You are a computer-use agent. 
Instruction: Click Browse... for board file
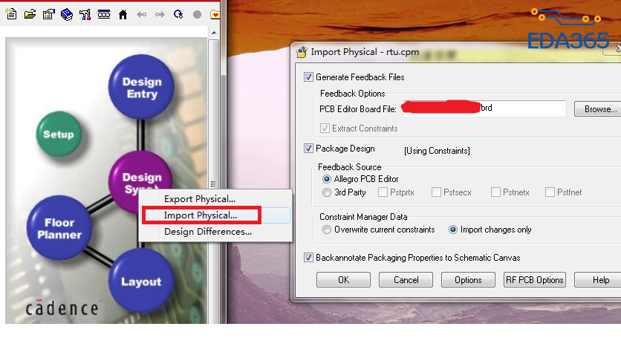coord(599,109)
